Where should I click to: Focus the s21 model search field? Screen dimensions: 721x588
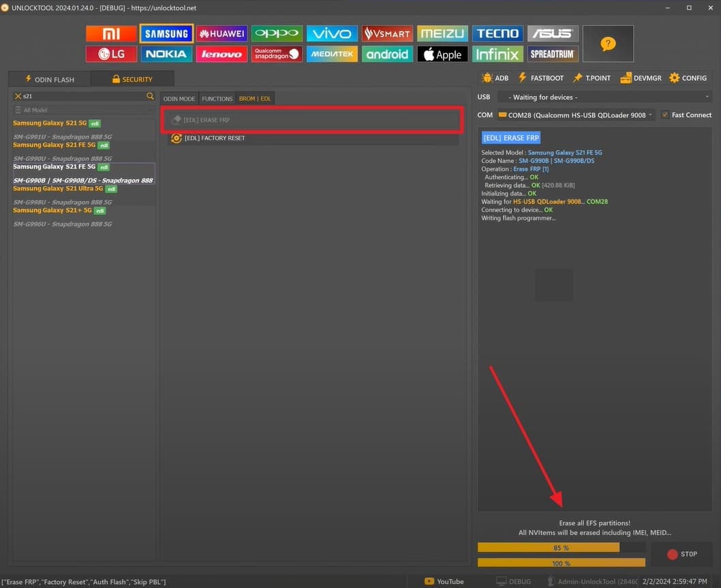tap(84, 96)
